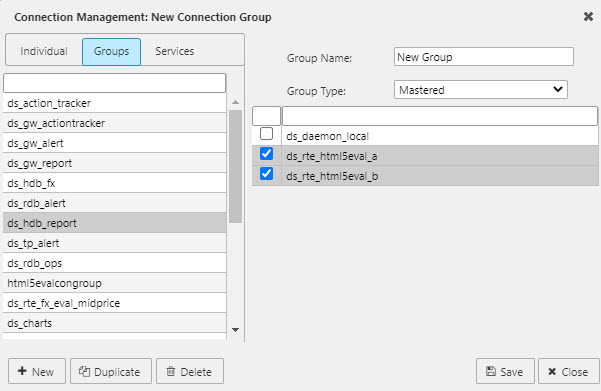The width and height of the screenshot is (601, 391).
Task: Uncheck the ds_rte_html5eval_a checkbox
Action: pyautogui.click(x=266, y=154)
